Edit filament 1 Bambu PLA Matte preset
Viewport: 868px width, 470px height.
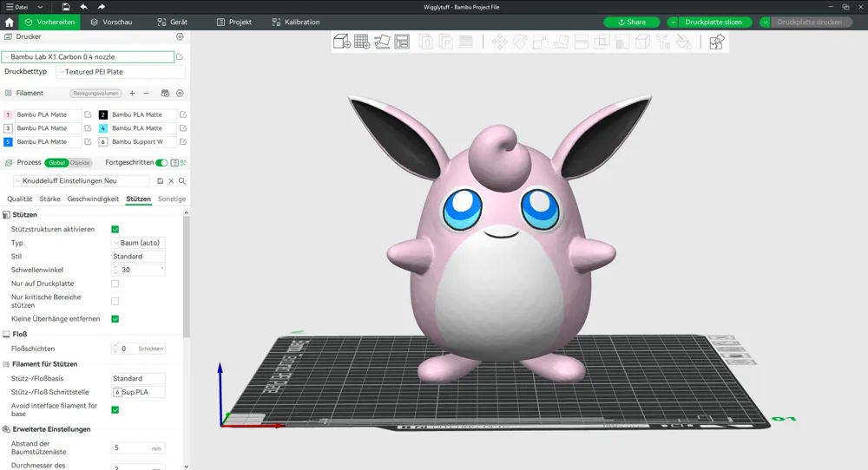pos(88,114)
